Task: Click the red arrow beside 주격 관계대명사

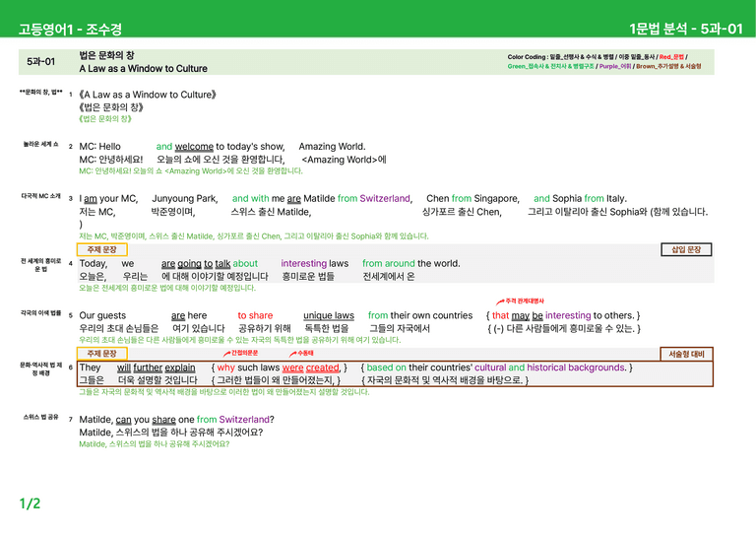Action: coord(500,301)
